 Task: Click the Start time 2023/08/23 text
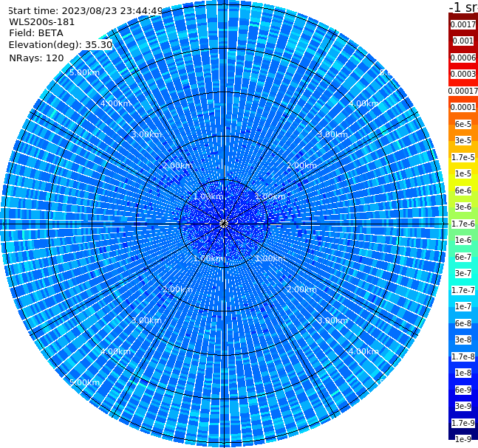(86, 11)
